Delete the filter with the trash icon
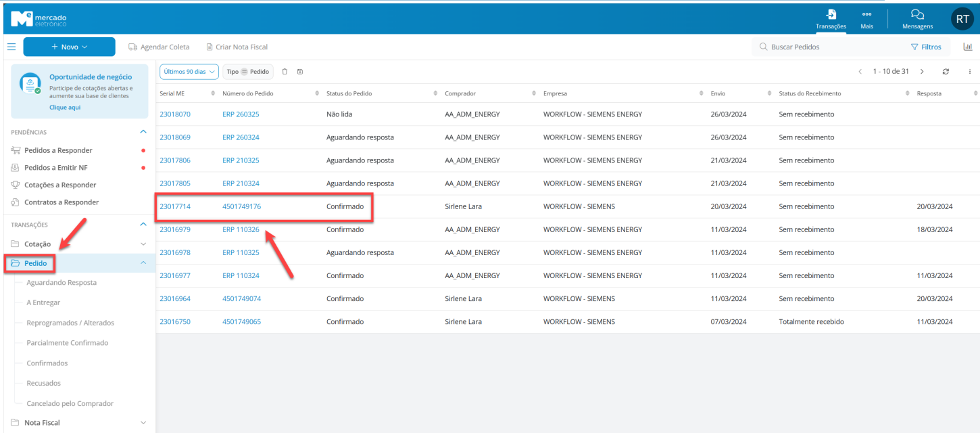This screenshot has width=980, height=433. 285,72
